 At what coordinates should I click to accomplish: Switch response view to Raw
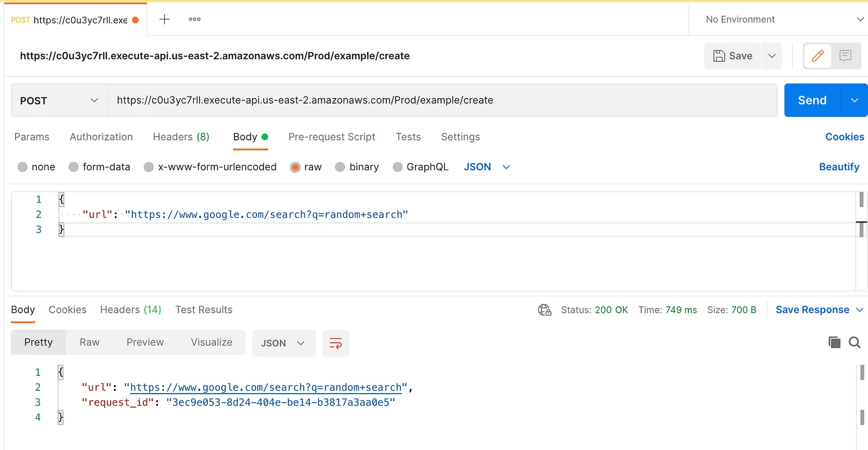(90, 342)
